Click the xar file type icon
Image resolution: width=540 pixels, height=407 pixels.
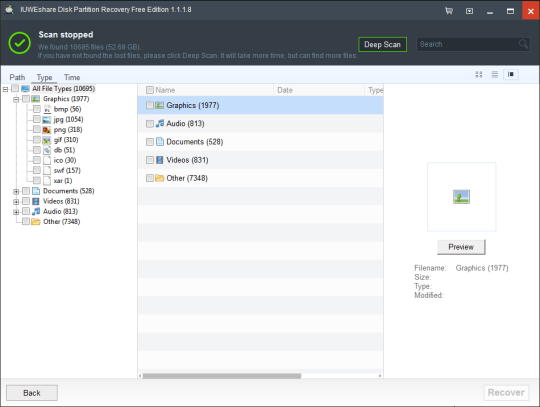(x=47, y=181)
